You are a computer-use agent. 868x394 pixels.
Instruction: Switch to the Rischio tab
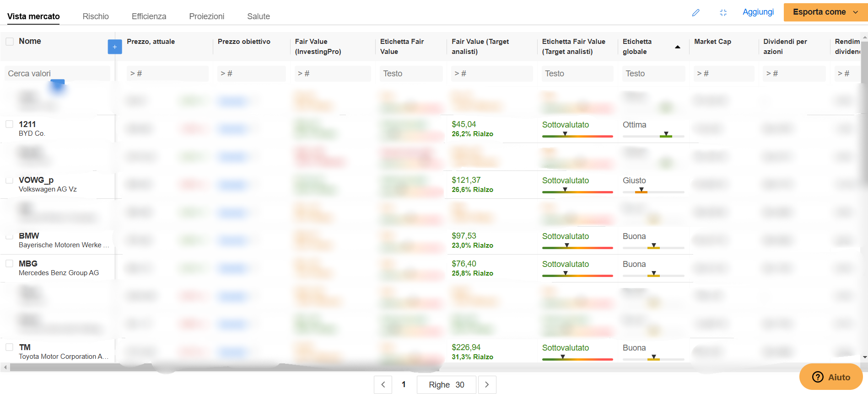coord(96,16)
